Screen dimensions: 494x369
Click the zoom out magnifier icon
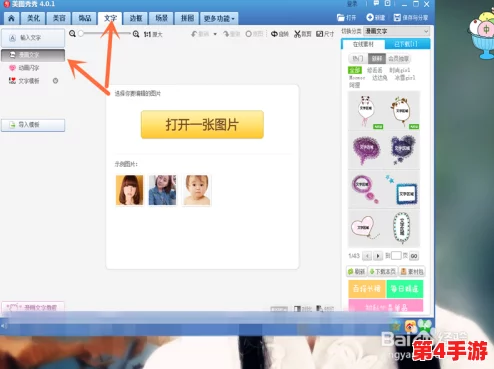[x=72, y=34]
